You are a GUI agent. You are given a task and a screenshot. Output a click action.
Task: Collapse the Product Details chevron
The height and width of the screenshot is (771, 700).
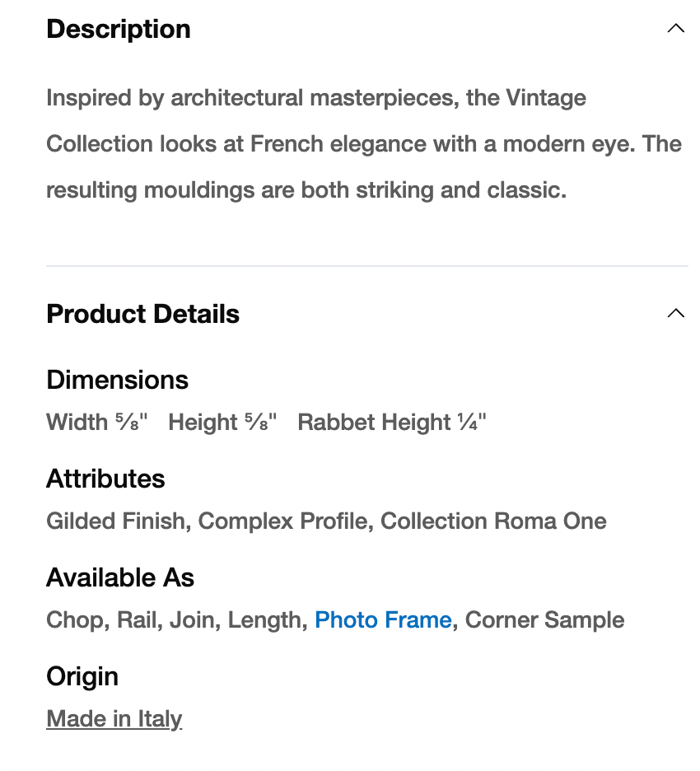click(675, 314)
